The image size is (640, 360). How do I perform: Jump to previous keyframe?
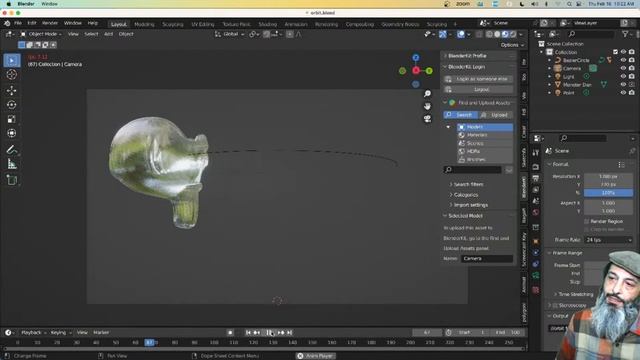[256, 333]
